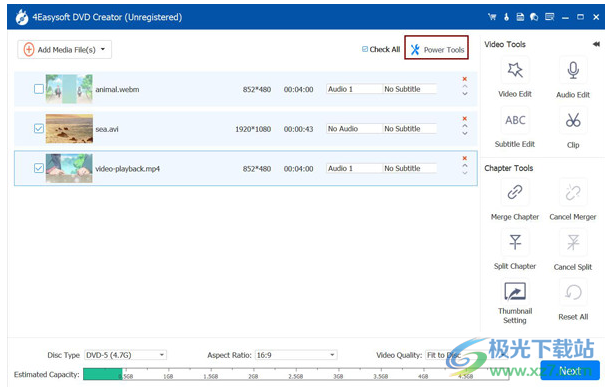
Task: Select the video-playback.mp4 thumbnail
Action: pyautogui.click(x=69, y=168)
